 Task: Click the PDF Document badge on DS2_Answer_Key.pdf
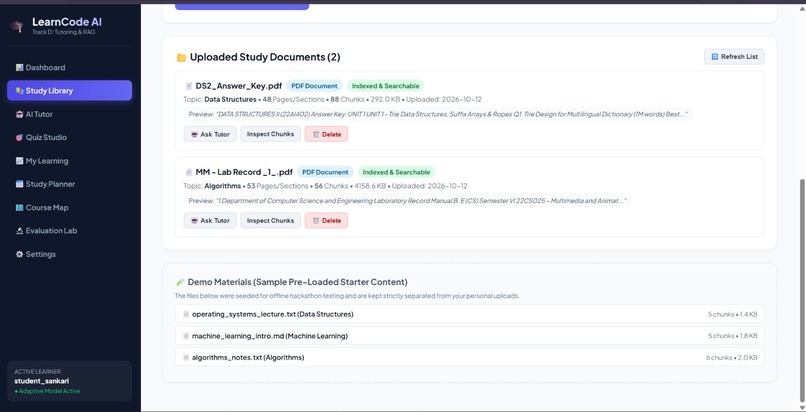tap(315, 86)
